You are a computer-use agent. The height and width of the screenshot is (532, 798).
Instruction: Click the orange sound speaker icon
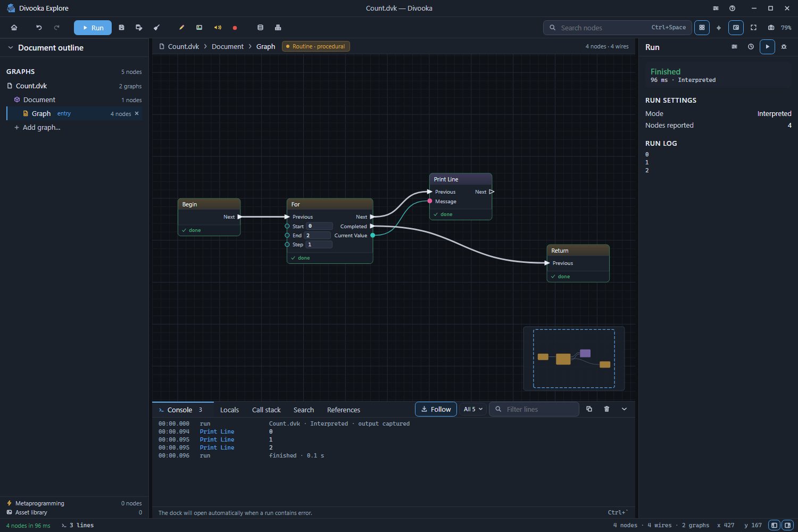tap(218, 28)
